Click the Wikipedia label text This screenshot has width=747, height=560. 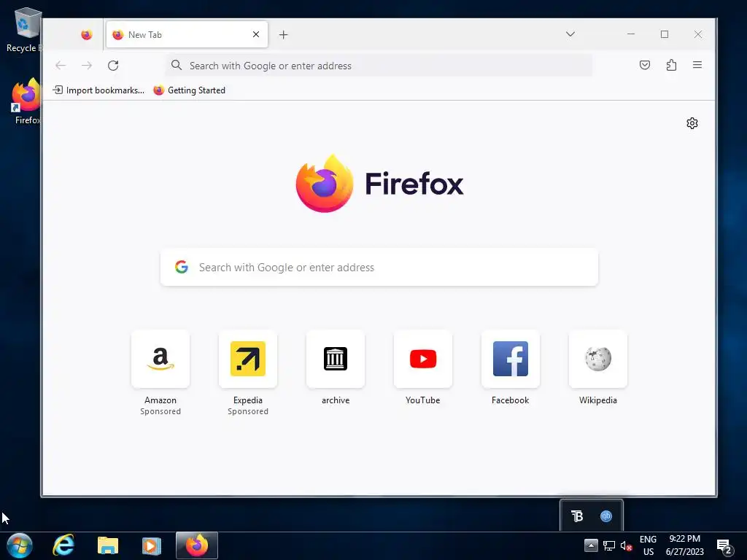coord(598,400)
